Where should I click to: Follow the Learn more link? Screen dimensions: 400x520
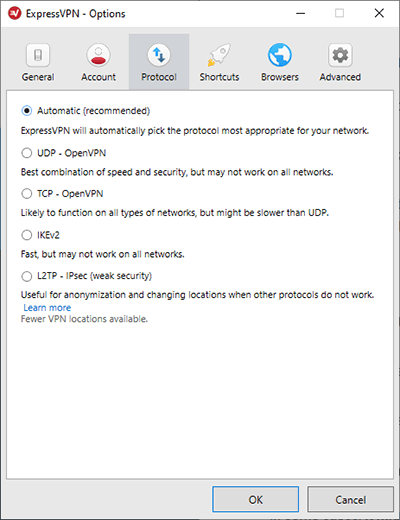47,308
